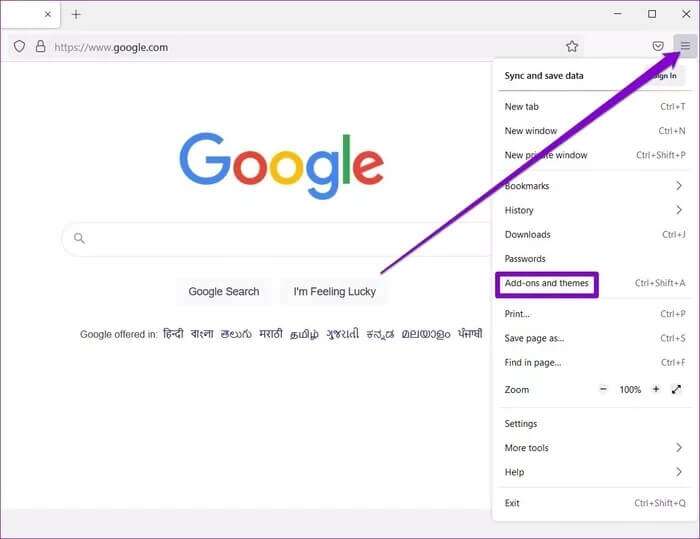Click the address bar URL

111,47
